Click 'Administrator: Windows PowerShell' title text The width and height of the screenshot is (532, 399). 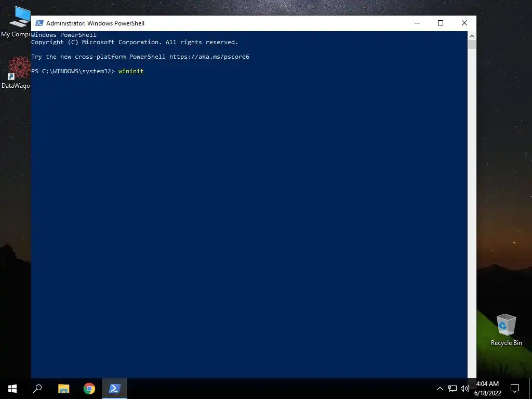[96, 23]
